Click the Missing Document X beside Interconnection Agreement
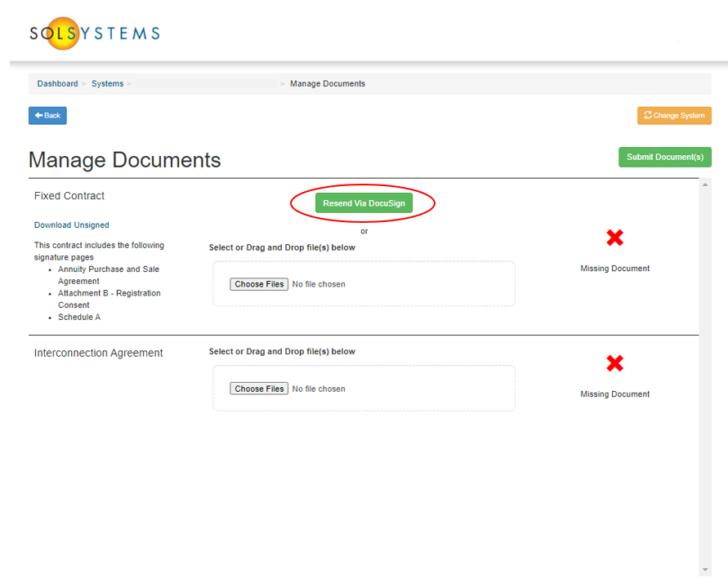Viewport: 728px width, 587px height. pyautogui.click(x=614, y=363)
